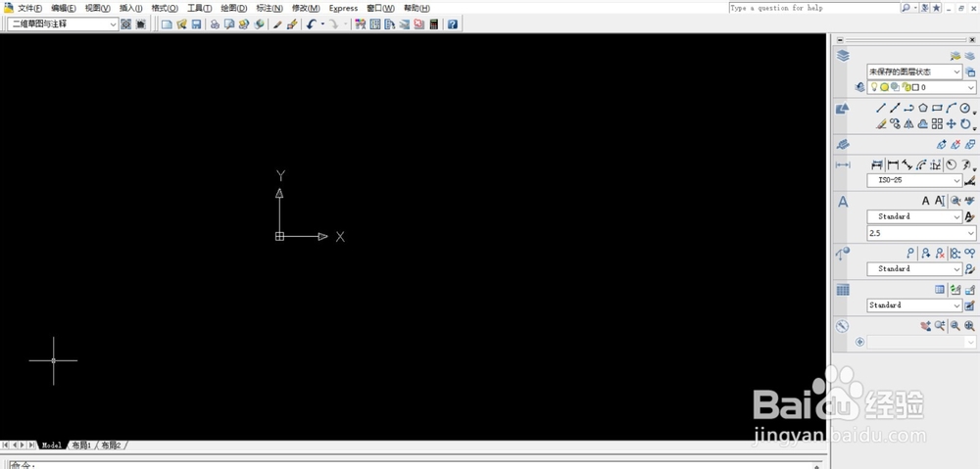980x469 pixels.
Task: Select the Polygon tool
Action: pyautogui.click(x=922, y=108)
